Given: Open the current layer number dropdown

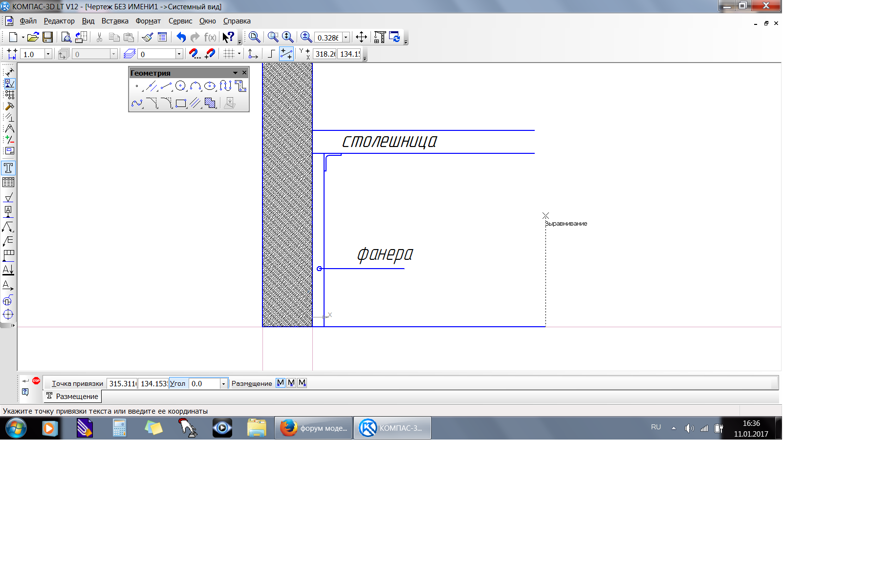Looking at the screenshot, I should (179, 54).
